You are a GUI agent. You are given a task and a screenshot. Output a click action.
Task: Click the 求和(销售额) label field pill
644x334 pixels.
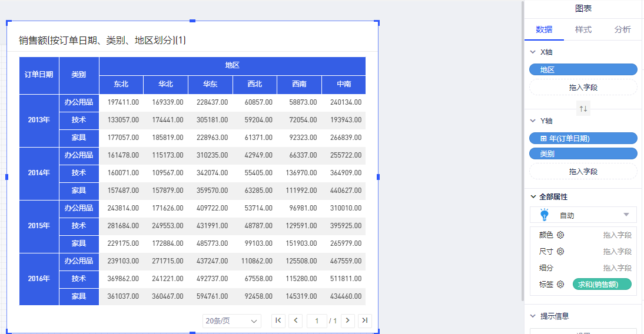(x=602, y=284)
